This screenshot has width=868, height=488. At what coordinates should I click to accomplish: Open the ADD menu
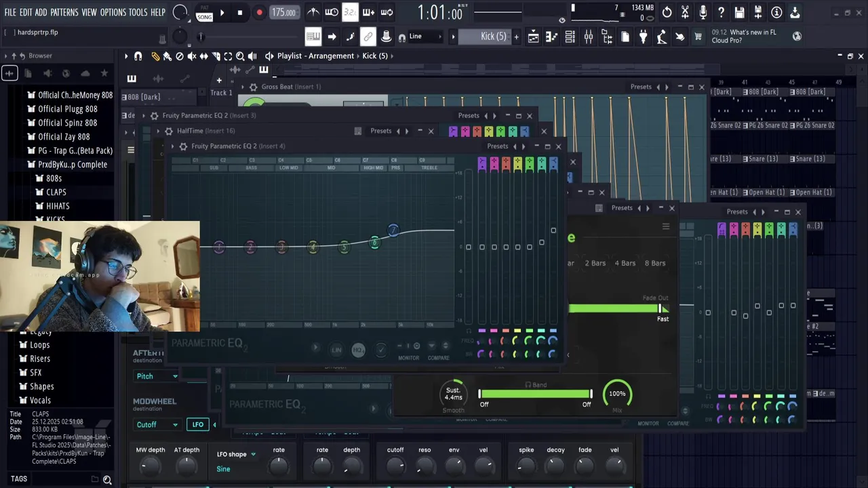pyautogui.click(x=41, y=12)
